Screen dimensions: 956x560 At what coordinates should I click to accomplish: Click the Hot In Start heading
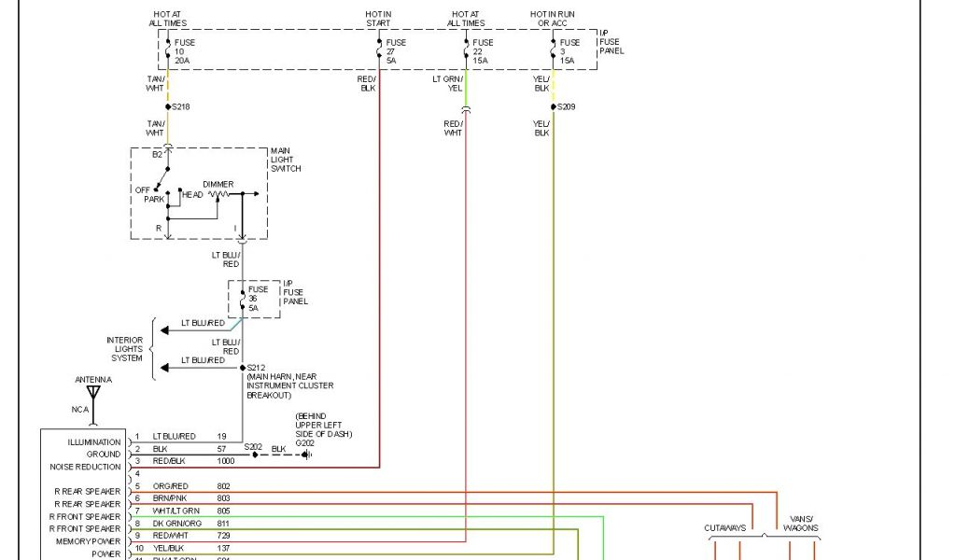(x=379, y=18)
